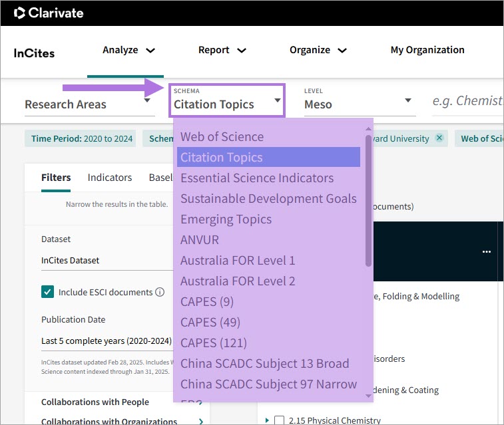Choose China SCADC Subject 13 Broad
The image size is (504, 425).
[x=268, y=363]
